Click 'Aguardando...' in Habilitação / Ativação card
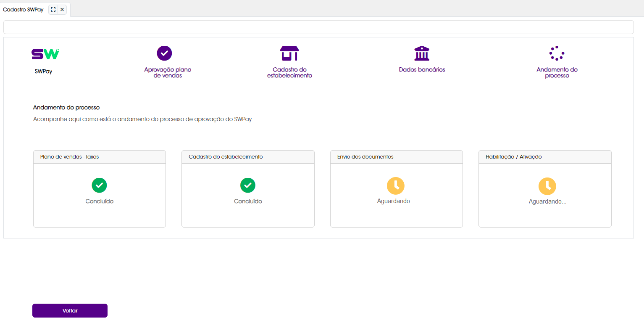The width and height of the screenshot is (644, 331). (547, 201)
